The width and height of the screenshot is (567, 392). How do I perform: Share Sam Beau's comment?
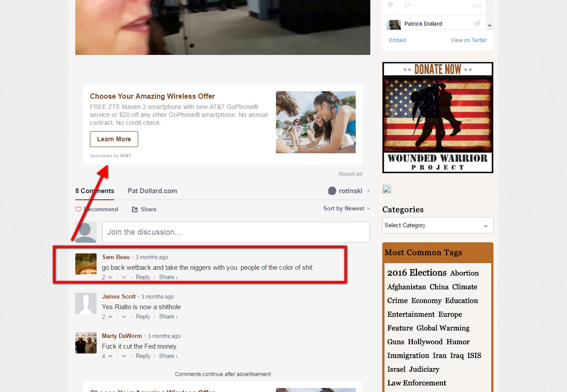pos(168,277)
